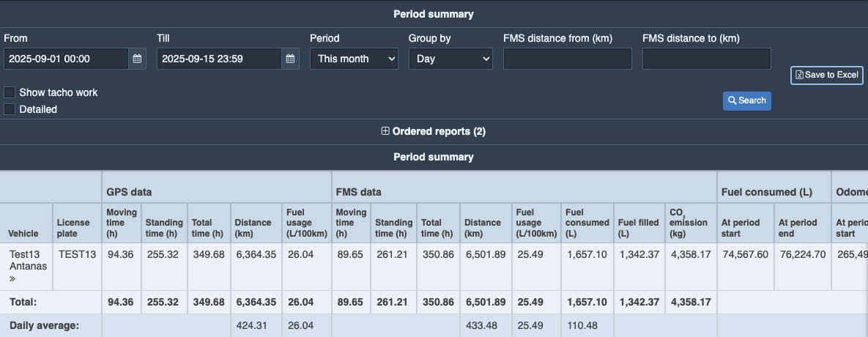Click the Fuel filled (L) column header
The image size is (868, 337).
[637, 228]
